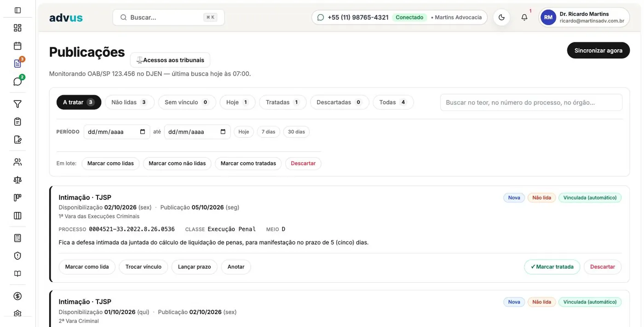Open the settings gear icon in sidebar
The height and width of the screenshot is (327, 644).
tap(17, 313)
